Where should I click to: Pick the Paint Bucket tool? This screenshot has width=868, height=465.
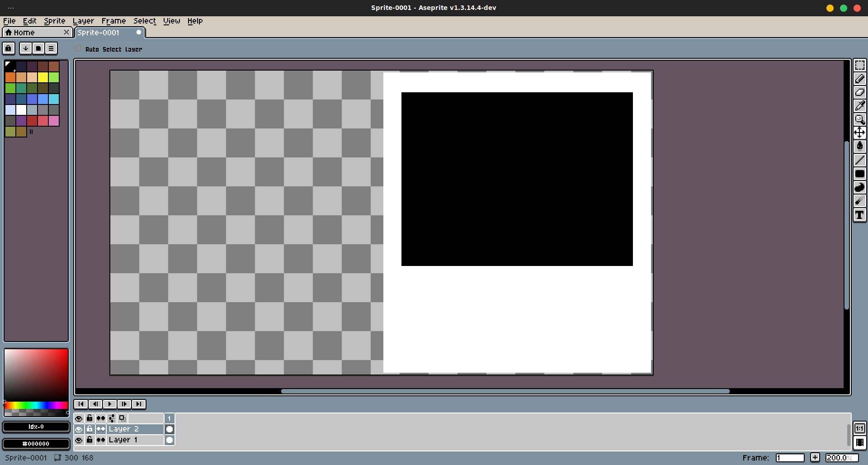(860, 146)
